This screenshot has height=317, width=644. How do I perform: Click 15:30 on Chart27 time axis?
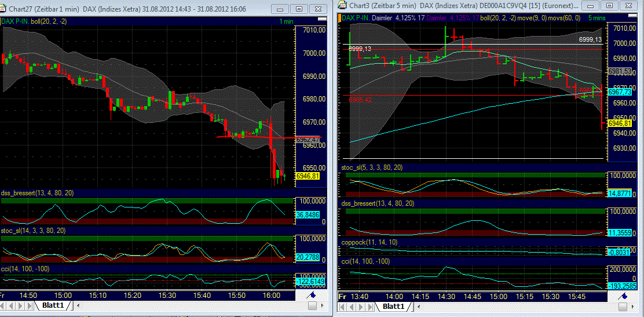167,295
